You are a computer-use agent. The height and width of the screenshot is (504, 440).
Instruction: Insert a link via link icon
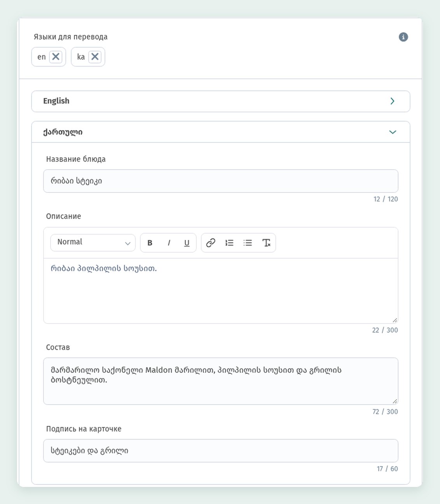point(211,243)
